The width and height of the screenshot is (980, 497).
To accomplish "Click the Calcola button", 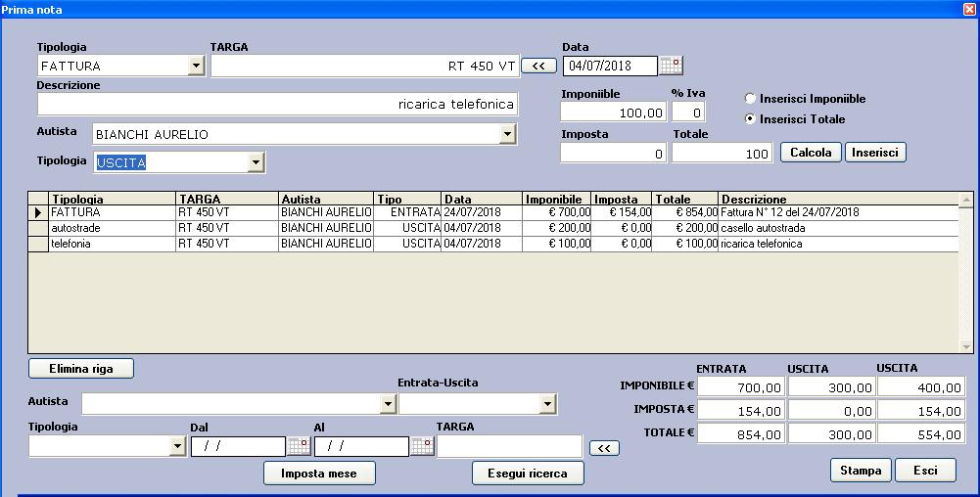I will tap(812, 153).
